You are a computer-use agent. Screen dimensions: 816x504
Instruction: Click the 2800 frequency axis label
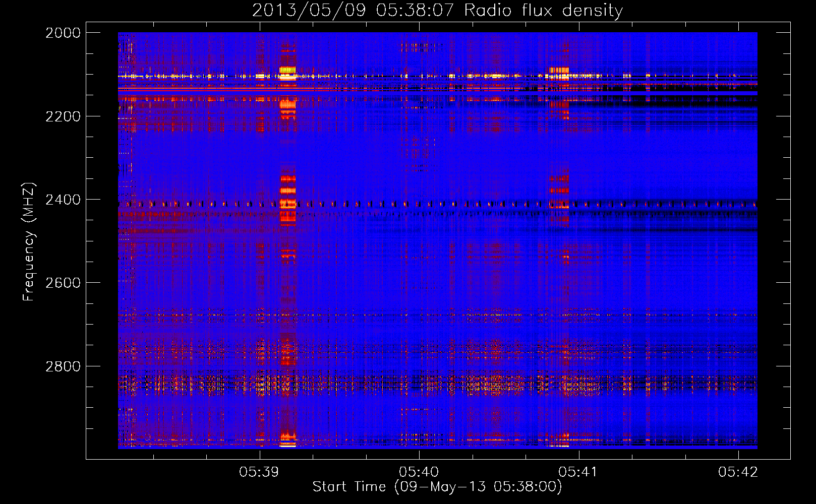(x=63, y=366)
